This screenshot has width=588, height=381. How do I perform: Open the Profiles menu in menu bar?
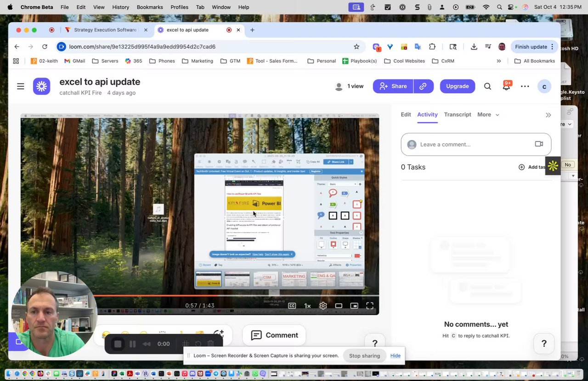coord(179,7)
